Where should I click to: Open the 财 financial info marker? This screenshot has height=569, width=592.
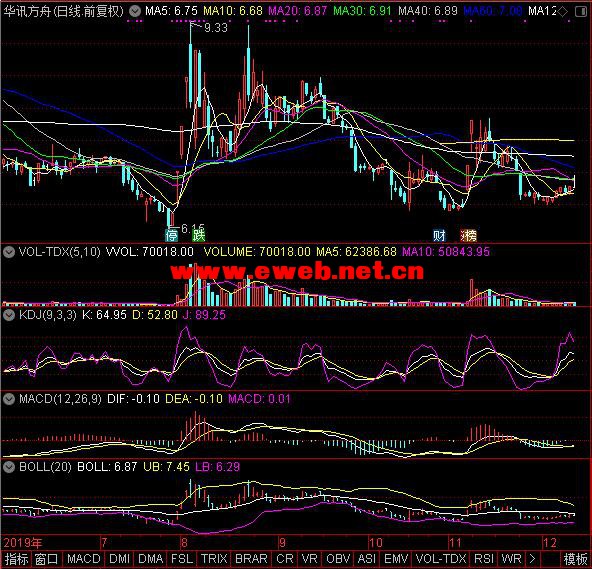[439, 236]
